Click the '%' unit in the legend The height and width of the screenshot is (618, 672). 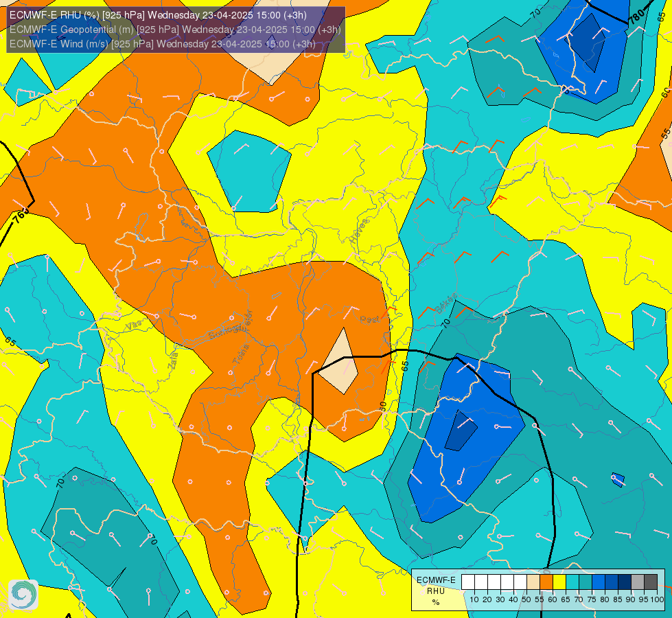coord(436,603)
